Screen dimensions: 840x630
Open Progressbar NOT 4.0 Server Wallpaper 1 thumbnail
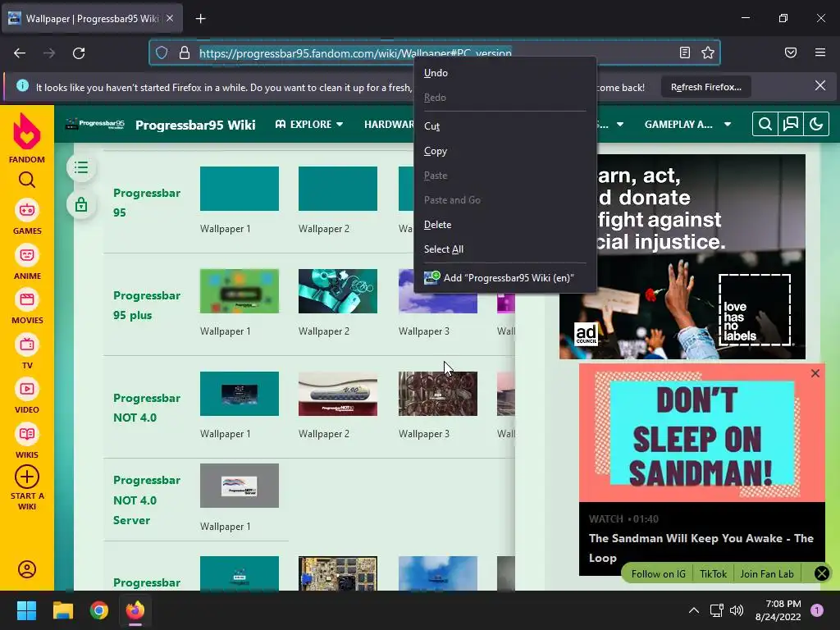240,486
